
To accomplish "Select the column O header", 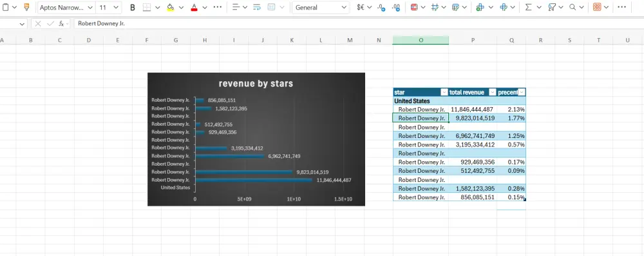I will [421, 40].
